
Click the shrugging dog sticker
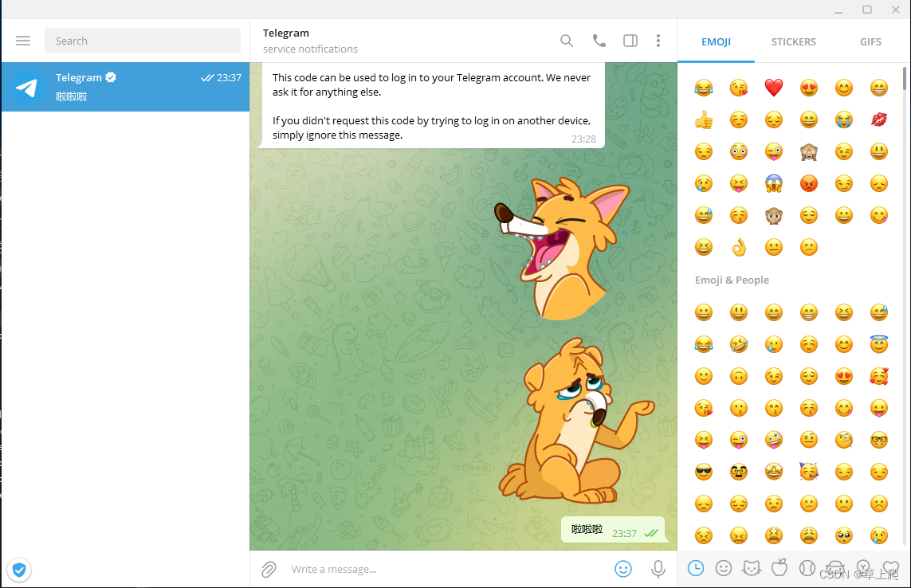[x=576, y=421]
